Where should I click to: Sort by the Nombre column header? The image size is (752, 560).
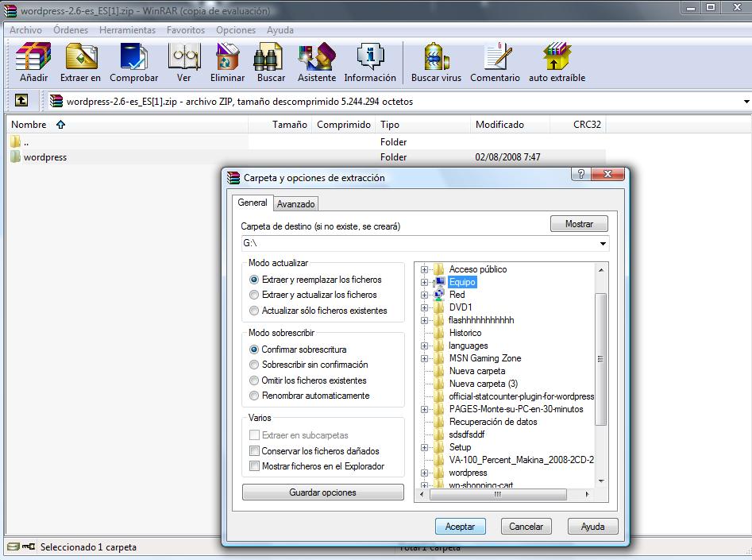point(126,124)
